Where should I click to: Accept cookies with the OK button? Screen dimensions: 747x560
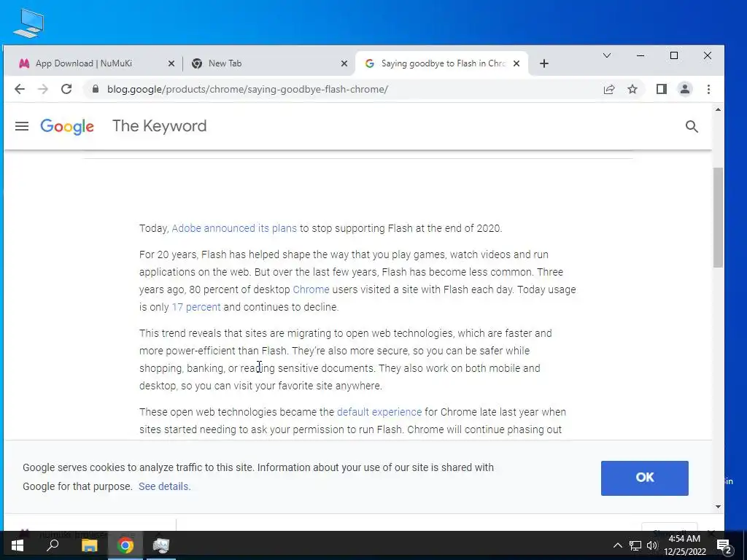(x=645, y=478)
